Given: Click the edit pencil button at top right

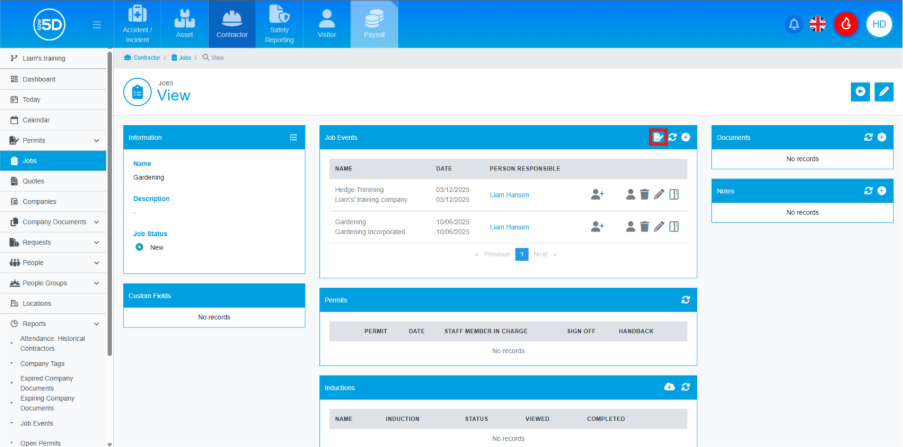Looking at the screenshot, I should (x=883, y=92).
